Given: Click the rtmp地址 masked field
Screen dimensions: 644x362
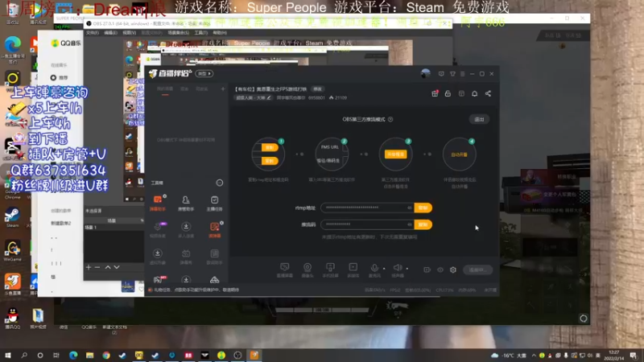Looking at the screenshot, I should (368, 208).
